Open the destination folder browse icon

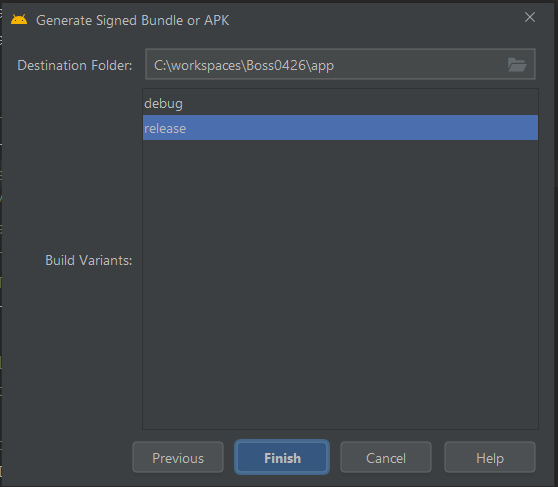click(x=517, y=65)
